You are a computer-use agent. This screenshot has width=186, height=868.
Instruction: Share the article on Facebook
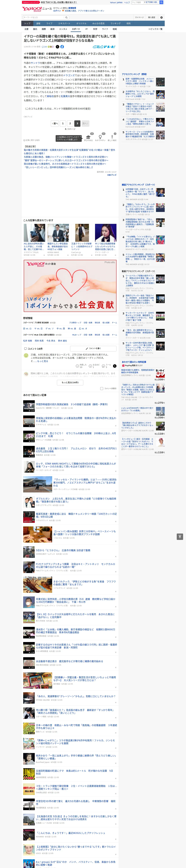click(62, 47)
